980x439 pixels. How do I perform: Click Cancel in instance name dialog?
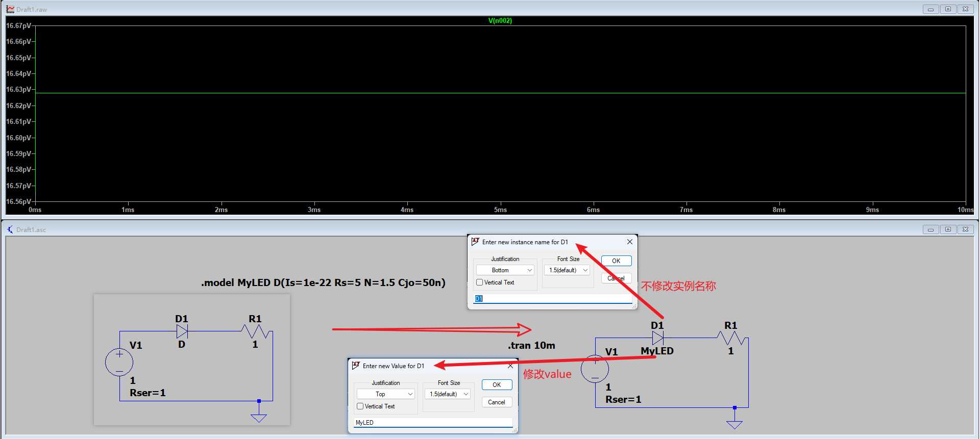coord(616,278)
